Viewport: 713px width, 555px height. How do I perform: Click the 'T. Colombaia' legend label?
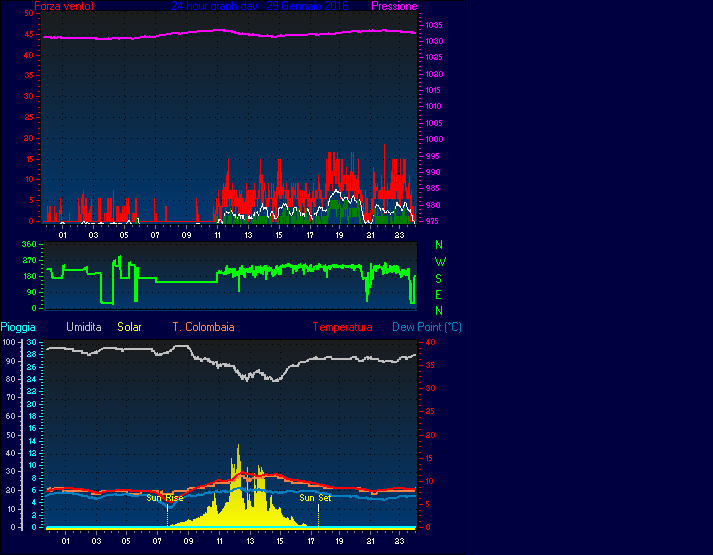coord(203,327)
